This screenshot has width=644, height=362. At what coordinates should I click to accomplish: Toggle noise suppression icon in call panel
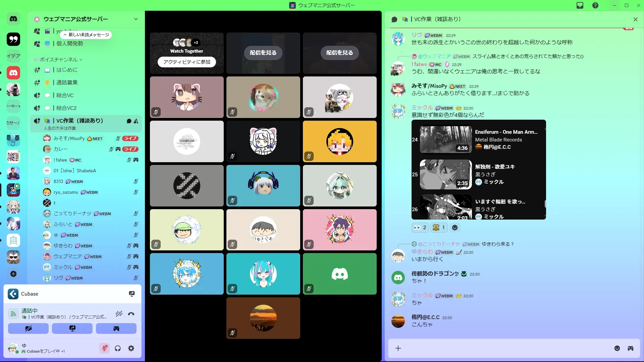[119, 314]
